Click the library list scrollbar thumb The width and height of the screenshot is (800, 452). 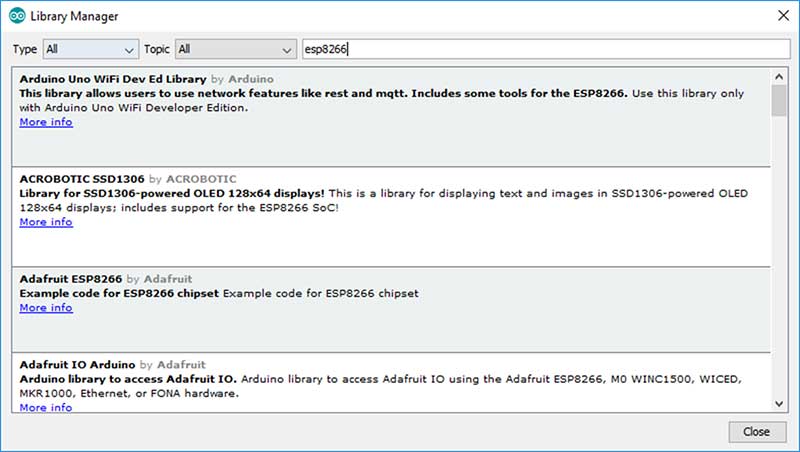779,101
